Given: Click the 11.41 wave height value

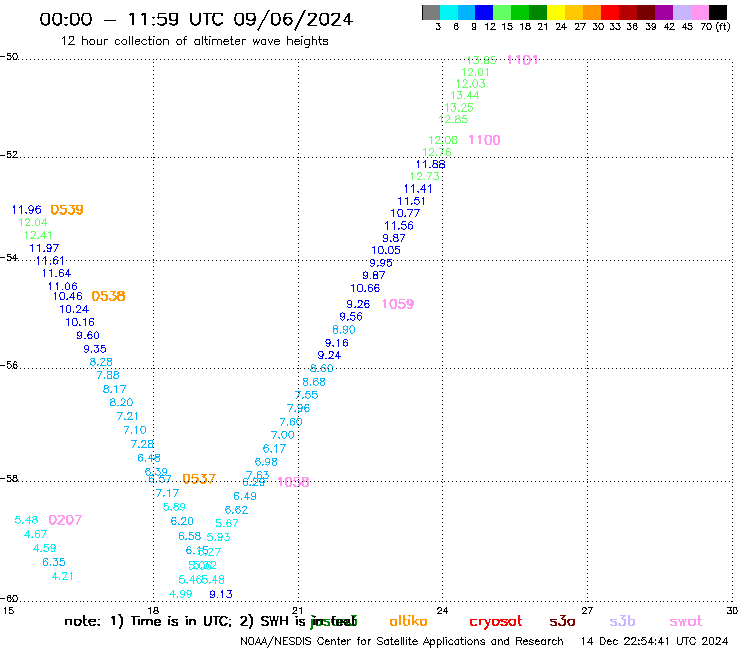Looking at the screenshot, I should (x=418, y=189).
